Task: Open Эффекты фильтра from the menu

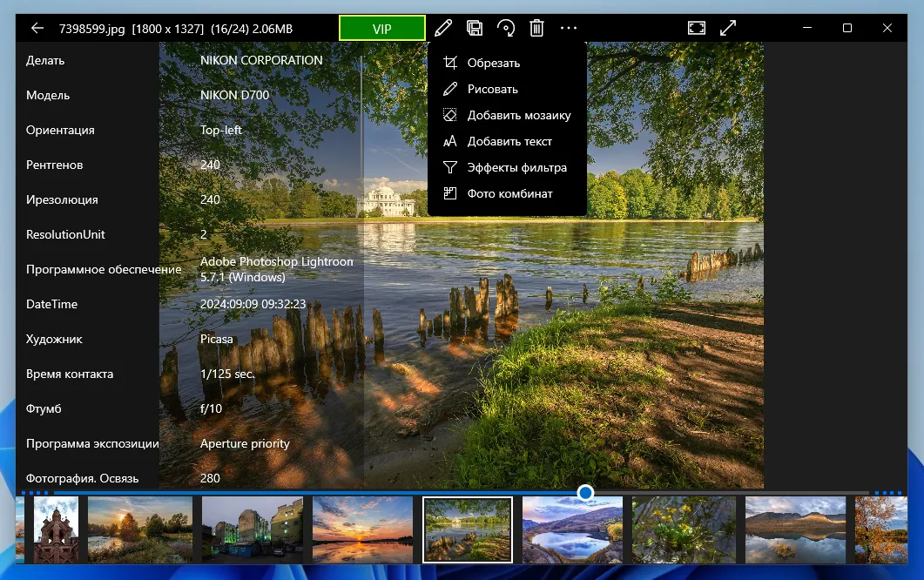Action: pos(516,167)
